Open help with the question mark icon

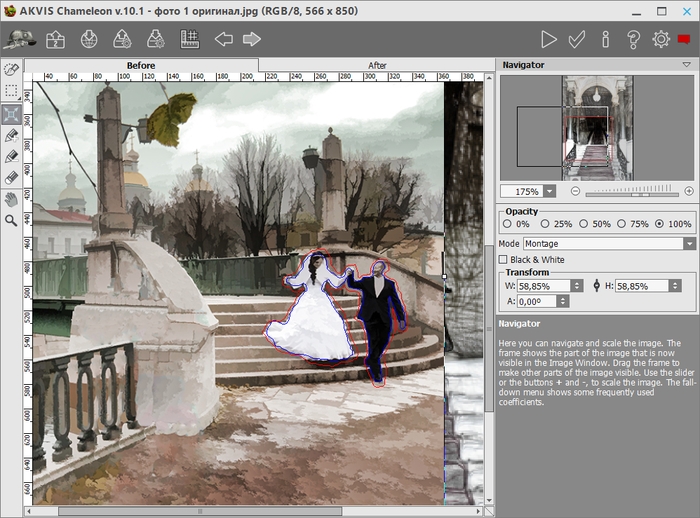coord(633,39)
